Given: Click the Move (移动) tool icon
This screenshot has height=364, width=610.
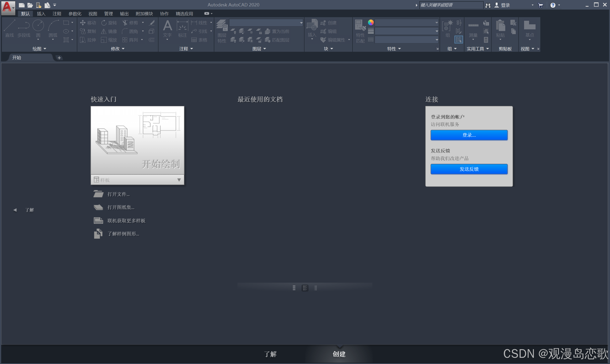Looking at the screenshot, I should (83, 23).
